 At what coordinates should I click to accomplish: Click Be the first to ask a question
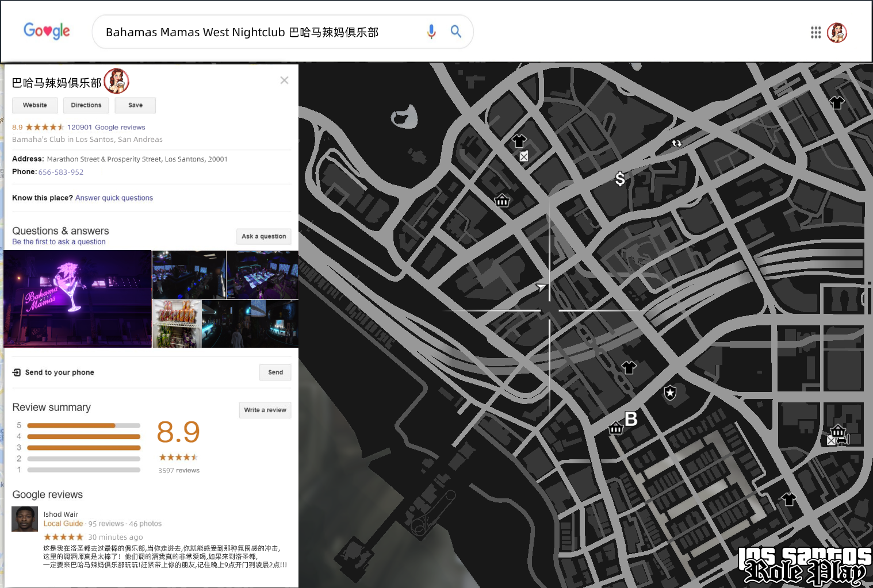59,242
